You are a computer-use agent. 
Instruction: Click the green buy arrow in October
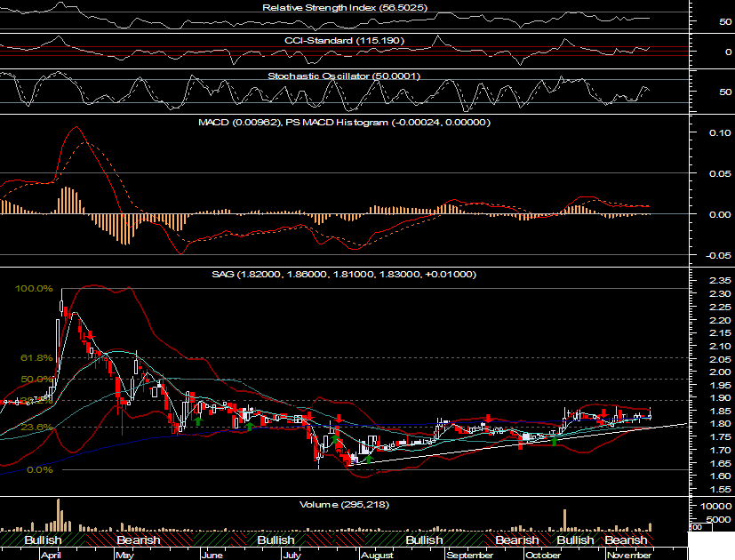[x=555, y=440]
